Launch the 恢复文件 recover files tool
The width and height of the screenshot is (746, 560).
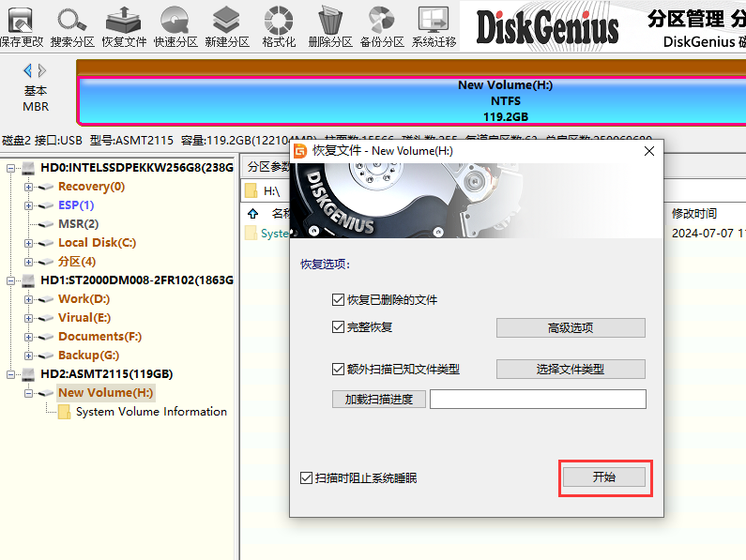coord(124,26)
